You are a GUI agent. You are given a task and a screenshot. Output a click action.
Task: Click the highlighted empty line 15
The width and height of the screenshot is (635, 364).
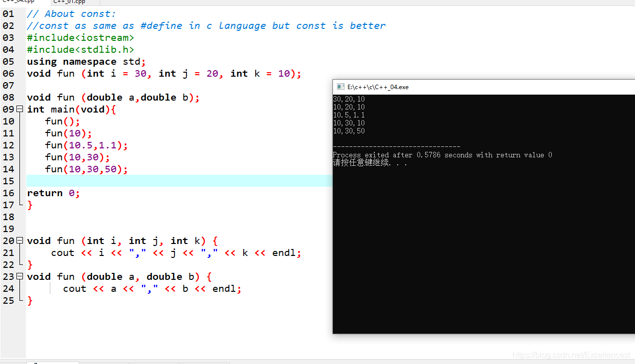pos(179,181)
